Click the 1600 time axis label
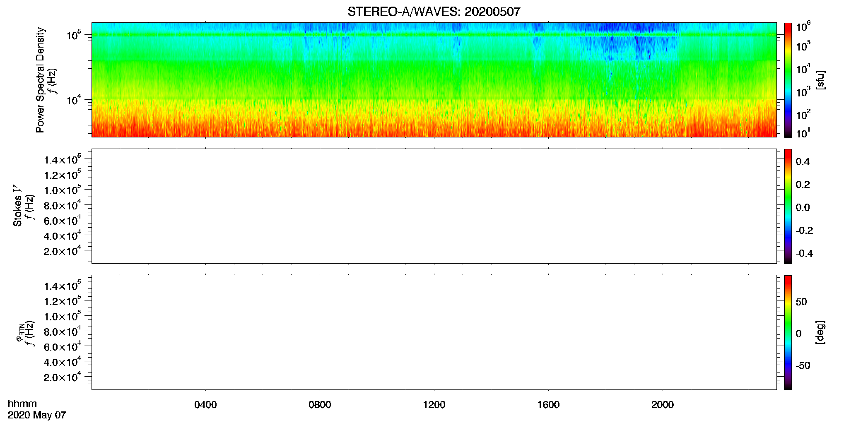The width and height of the screenshot is (868, 447). pos(548,405)
